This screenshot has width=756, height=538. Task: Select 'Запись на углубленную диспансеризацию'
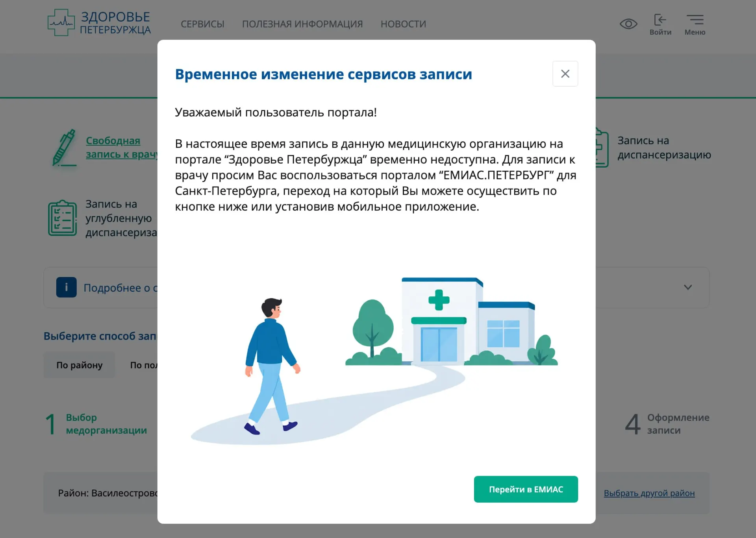pyautogui.click(x=121, y=218)
